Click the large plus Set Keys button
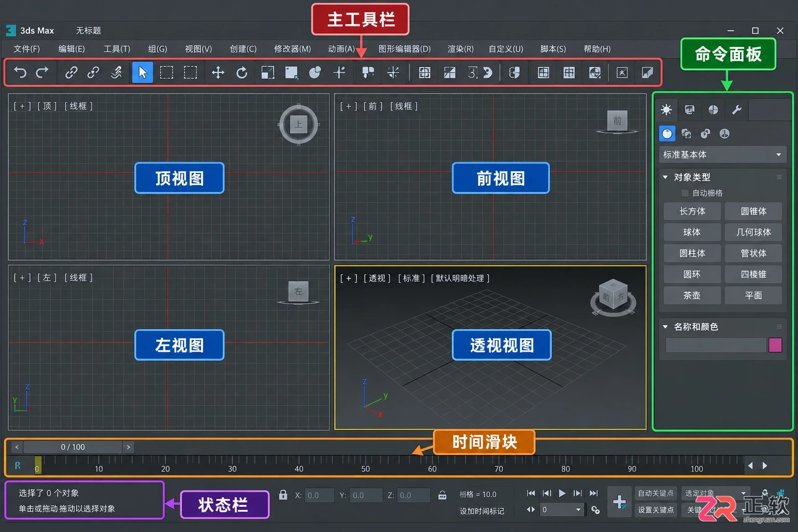The height and width of the screenshot is (532, 798). [619, 502]
